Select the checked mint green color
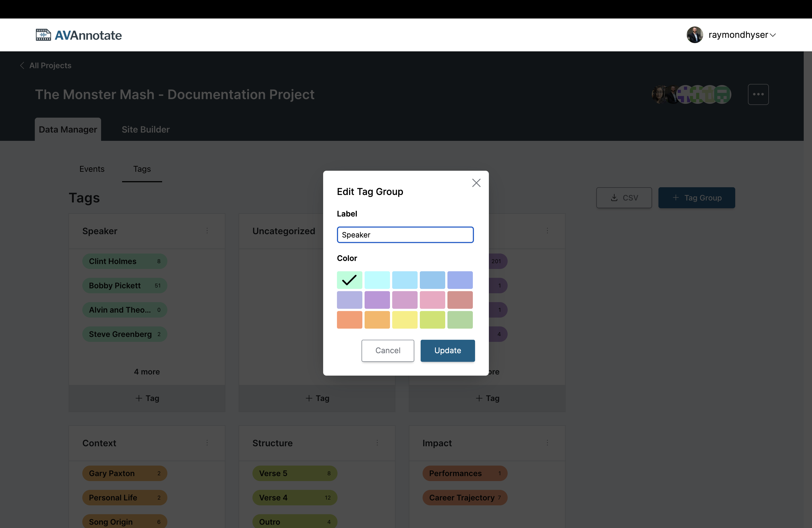This screenshot has height=528, width=812. point(349,280)
